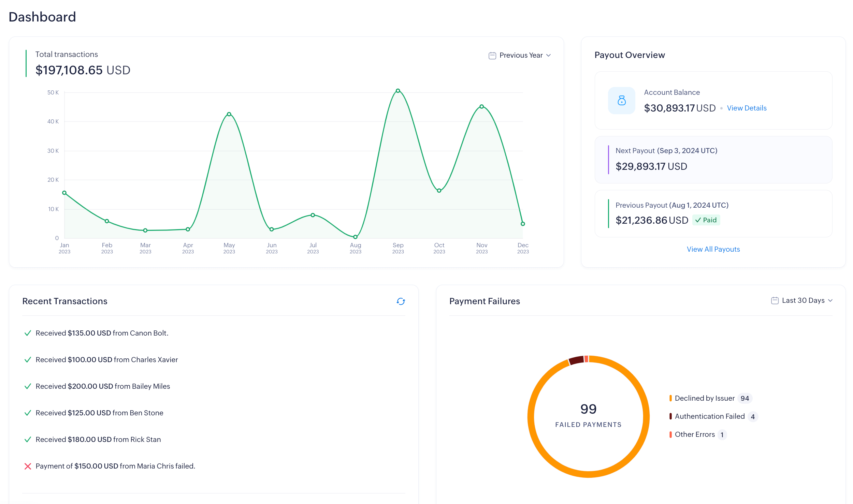The image size is (853, 504).
Task: Click green checkmark beside Canon Bolt transaction
Action: pyautogui.click(x=28, y=333)
